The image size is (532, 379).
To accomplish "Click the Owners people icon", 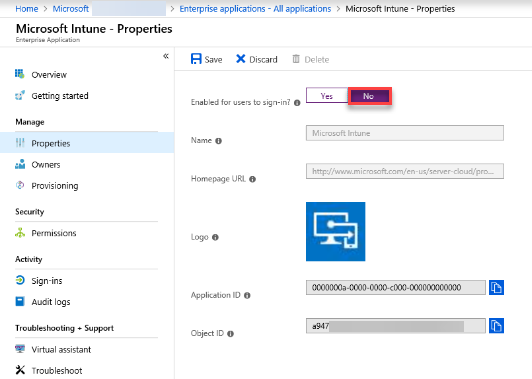I will (x=20, y=164).
